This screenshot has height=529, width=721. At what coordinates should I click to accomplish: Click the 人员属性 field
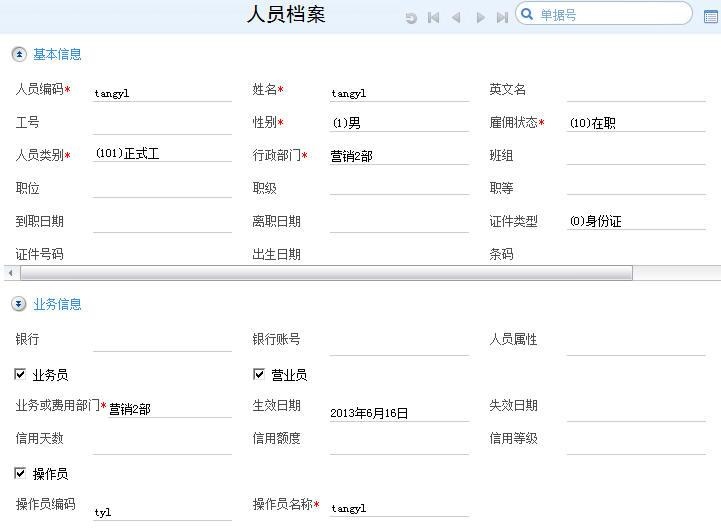click(x=636, y=346)
